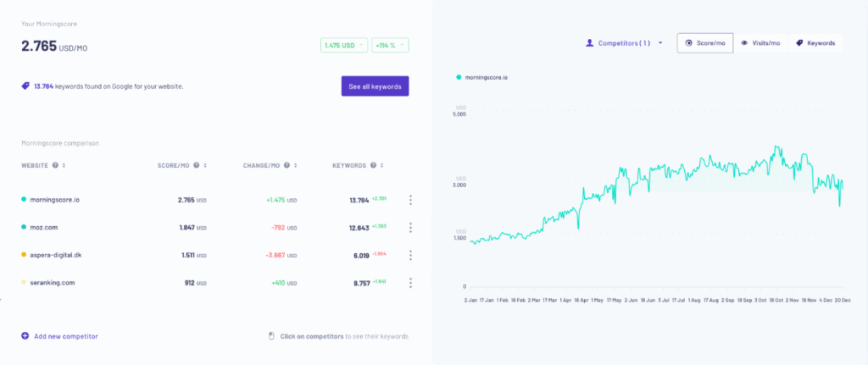Click the help icon next to CHANGE/MO header
The image size is (868, 365).
[x=287, y=165]
